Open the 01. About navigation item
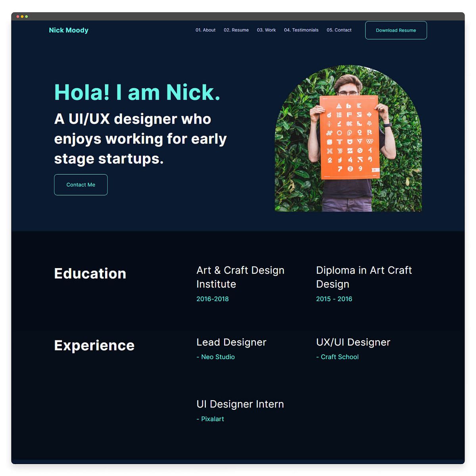This screenshot has height=476, width=476. (x=205, y=30)
